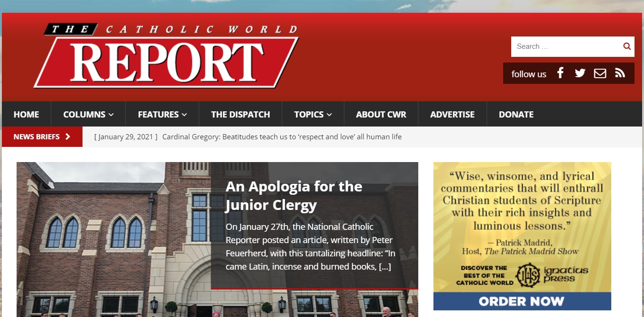Go to the Home menu item
The height and width of the screenshot is (317, 644).
pyautogui.click(x=27, y=114)
